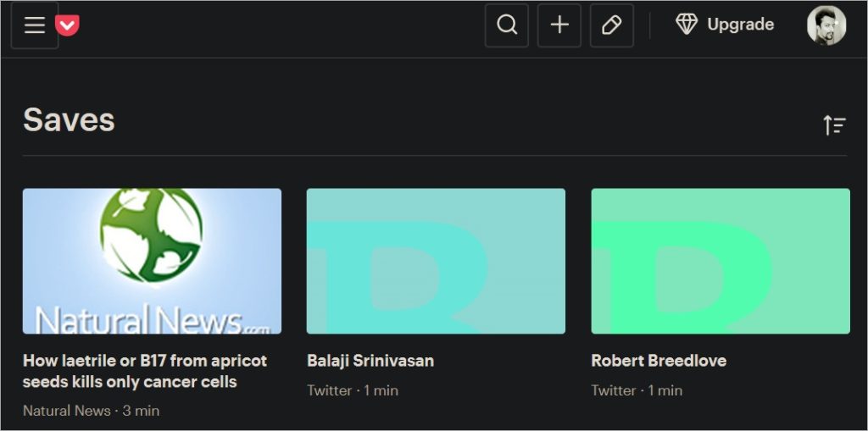Add a new URL with plus icon
868x431 pixels.
(x=559, y=25)
